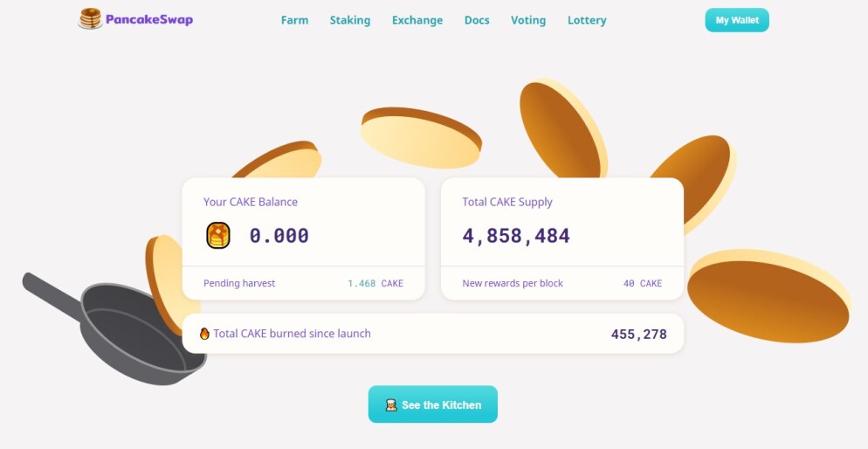Navigate to the Voting page
868x449 pixels.
(528, 20)
